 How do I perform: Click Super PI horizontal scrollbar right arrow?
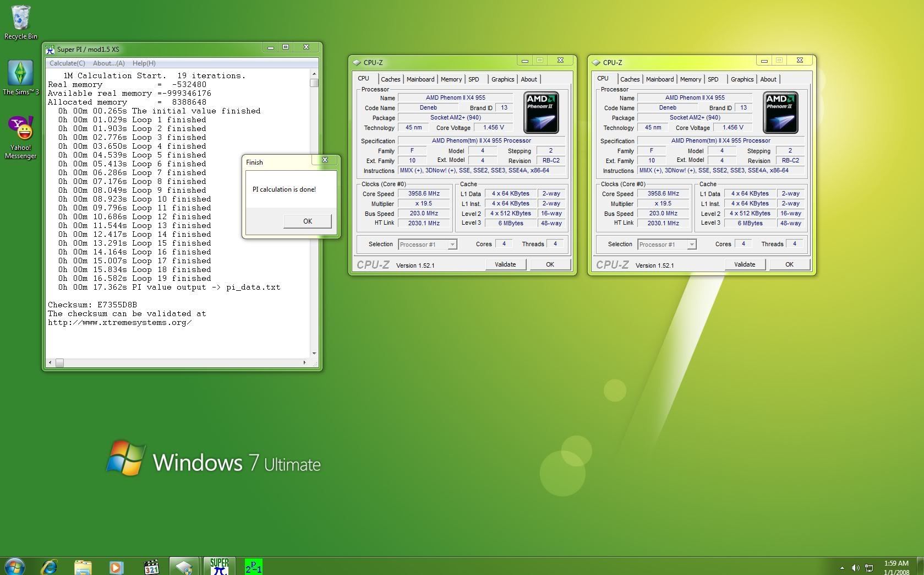[304, 362]
